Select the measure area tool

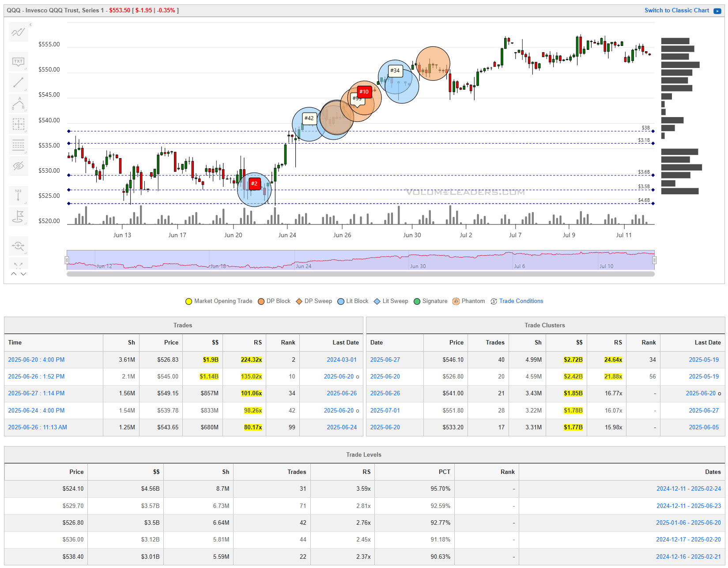[x=19, y=124]
